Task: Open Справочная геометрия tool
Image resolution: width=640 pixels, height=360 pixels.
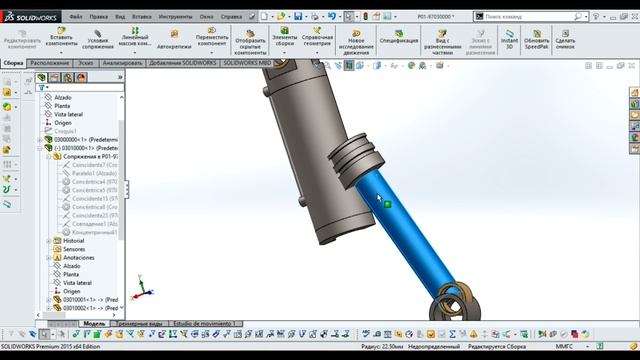Action: pos(317,36)
